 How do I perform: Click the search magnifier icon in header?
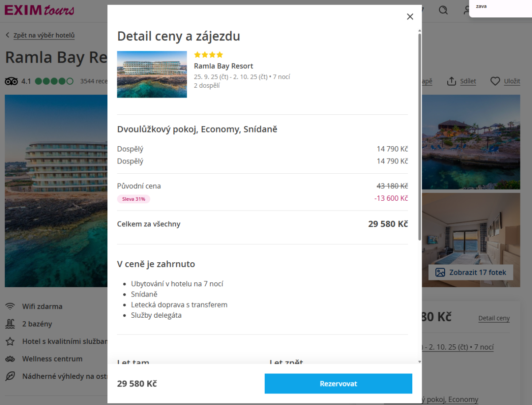point(443,10)
